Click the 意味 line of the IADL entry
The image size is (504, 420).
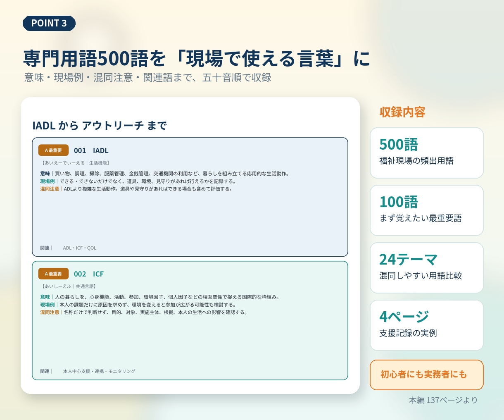[x=165, y=174]
